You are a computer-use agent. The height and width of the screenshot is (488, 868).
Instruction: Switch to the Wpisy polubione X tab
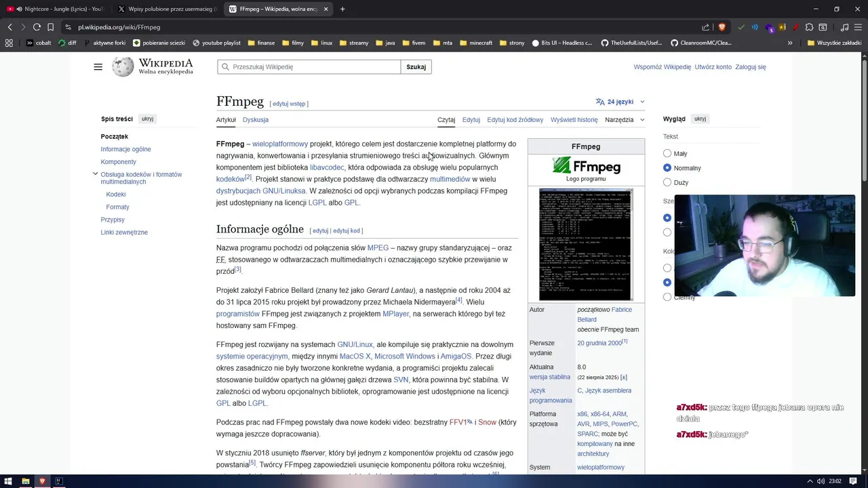point(166,9)
